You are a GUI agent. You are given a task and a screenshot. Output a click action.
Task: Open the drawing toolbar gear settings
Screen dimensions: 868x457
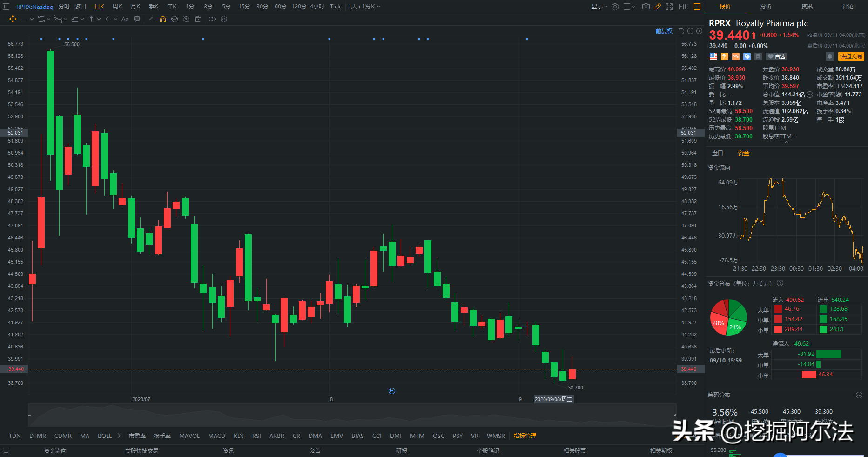tap(224, 19)
